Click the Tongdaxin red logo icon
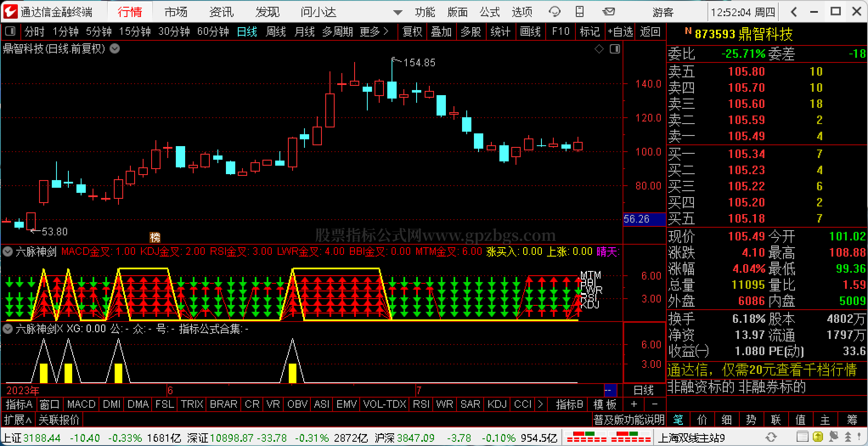The height and width of the screenshot is (446, 868). click(x=10, y=11)
